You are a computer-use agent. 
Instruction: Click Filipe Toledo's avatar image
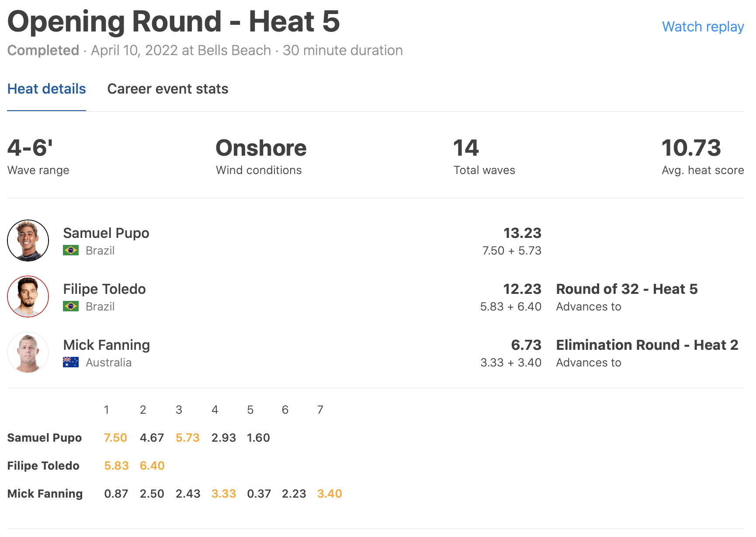pos(28,296)
